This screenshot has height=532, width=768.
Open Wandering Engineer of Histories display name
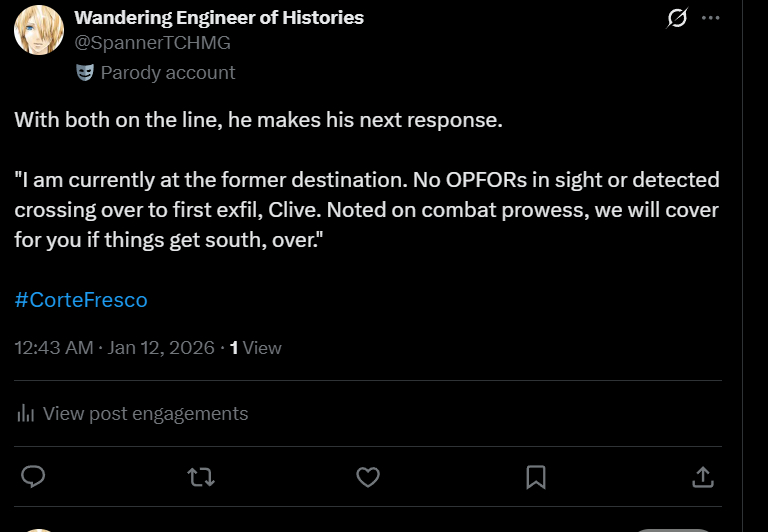point(219,17)
